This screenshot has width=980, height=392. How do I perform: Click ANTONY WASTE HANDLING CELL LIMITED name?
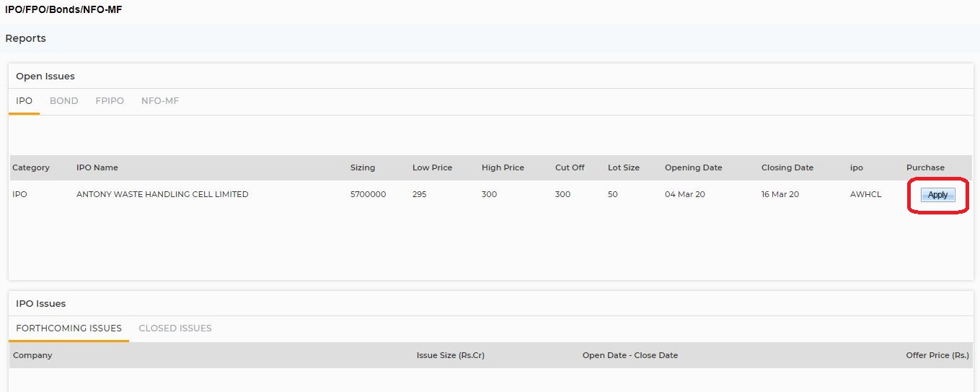click(x=162, y=194)
